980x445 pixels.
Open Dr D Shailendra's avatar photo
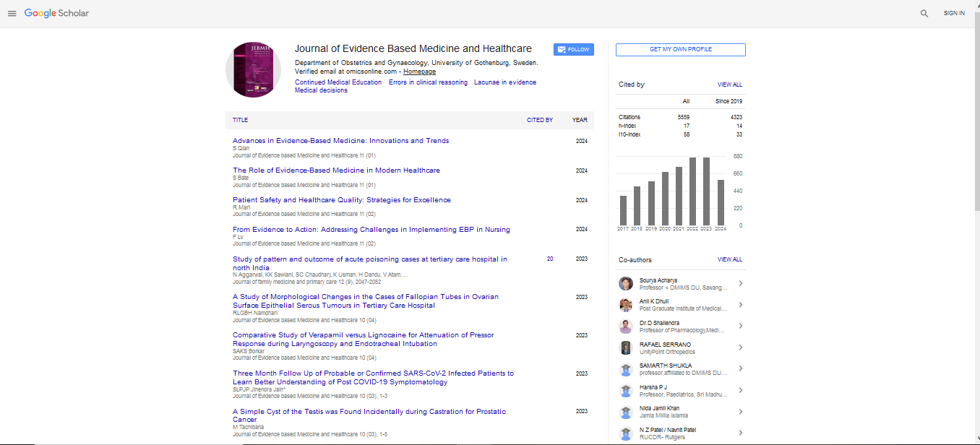[626, 327]
